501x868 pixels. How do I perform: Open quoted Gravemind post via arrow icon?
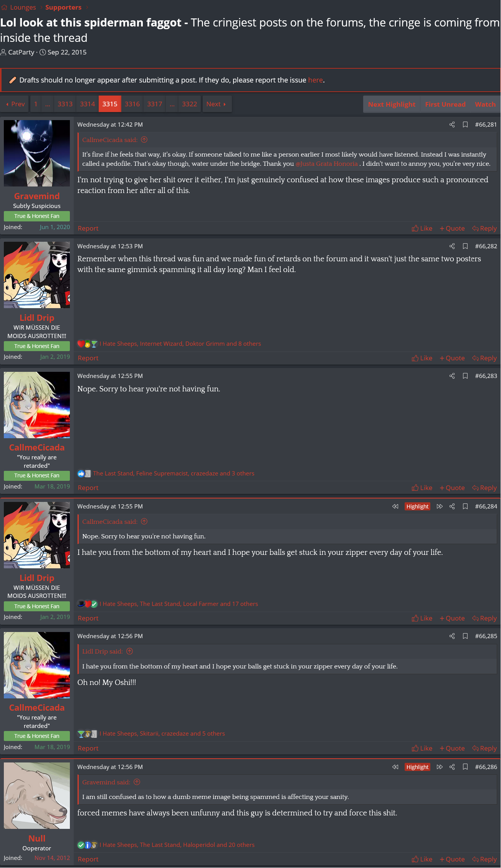[x=137, y=782]
